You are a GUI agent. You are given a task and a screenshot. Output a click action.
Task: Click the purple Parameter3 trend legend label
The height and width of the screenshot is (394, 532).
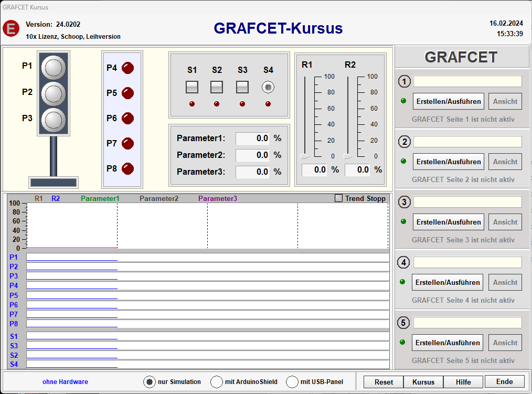218,198
